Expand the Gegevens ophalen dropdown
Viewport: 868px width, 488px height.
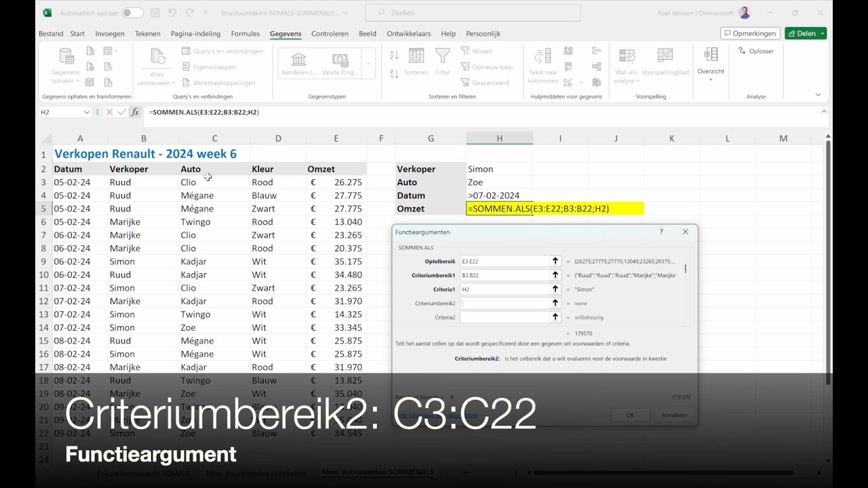pos(78,81)
